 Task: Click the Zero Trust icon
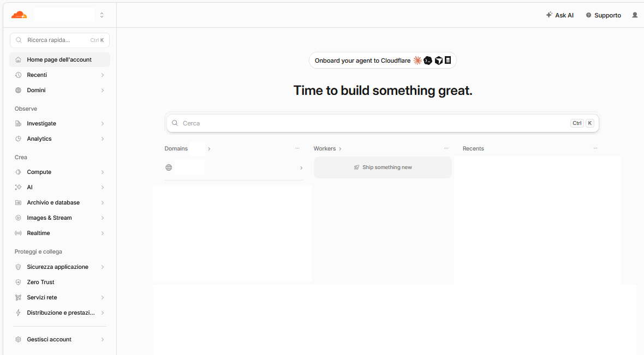pyautogui.click(x=18, y=282)
